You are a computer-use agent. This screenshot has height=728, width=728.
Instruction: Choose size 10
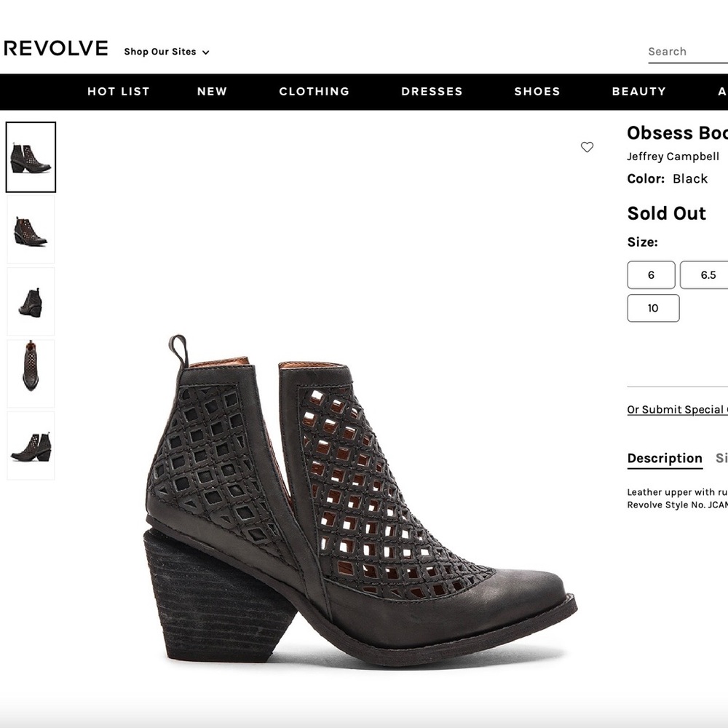pyautogui.click(x=653, y=307)
